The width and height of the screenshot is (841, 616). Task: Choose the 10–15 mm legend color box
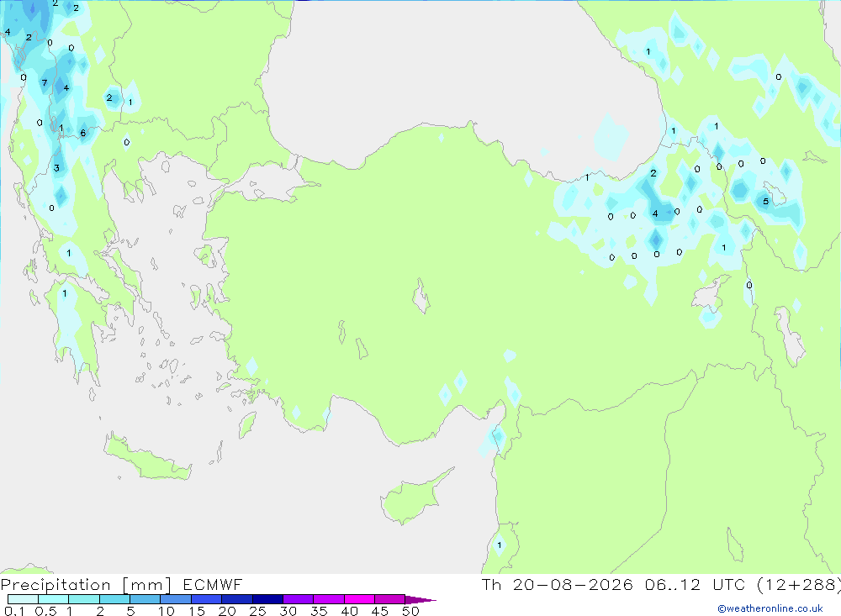(176, 599)
